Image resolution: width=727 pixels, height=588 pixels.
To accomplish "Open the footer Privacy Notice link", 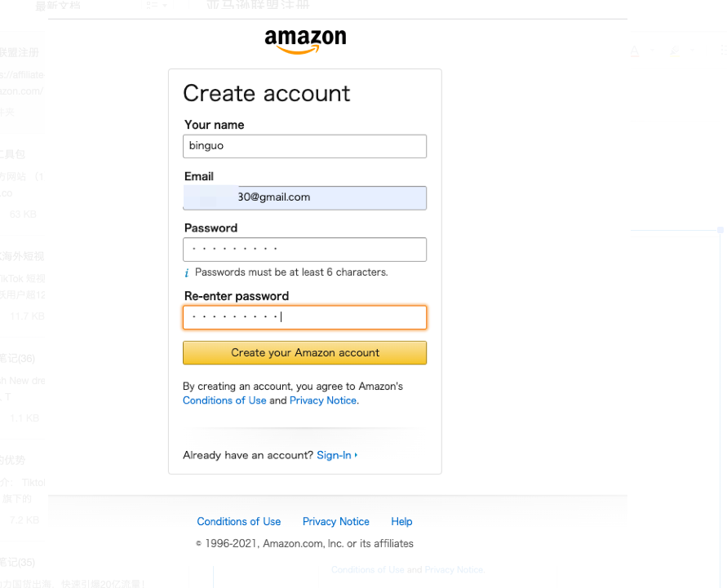I will click(335, 522).
